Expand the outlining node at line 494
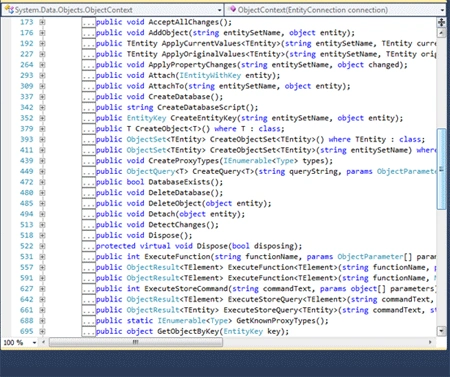450x377 pixels. [42, 214]
